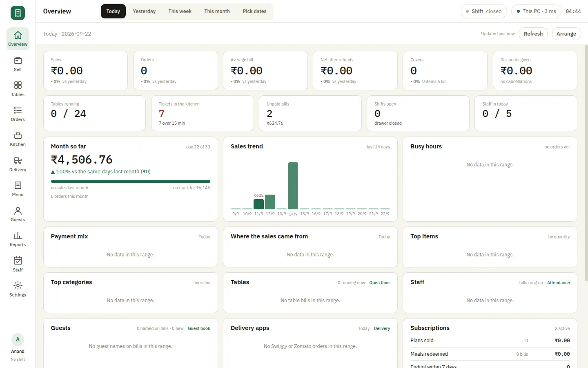Click the ₹4,506.76 month total

coord(82,159)
